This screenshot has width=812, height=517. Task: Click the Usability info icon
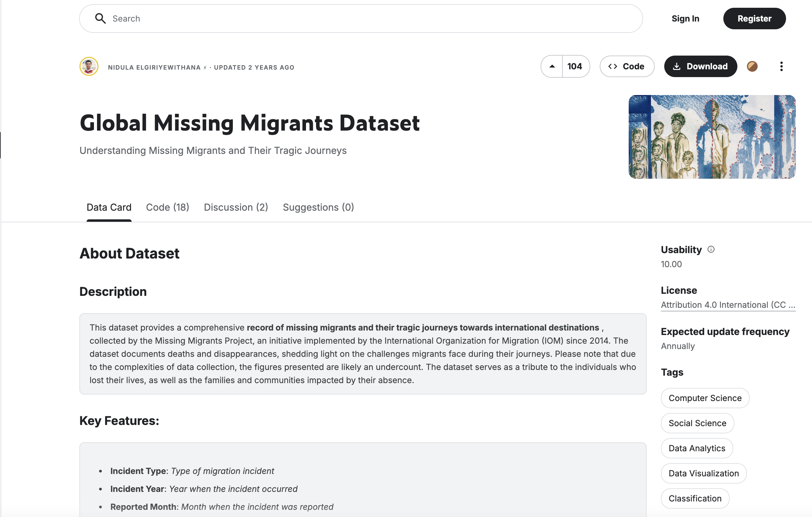(x=711, y=250)
